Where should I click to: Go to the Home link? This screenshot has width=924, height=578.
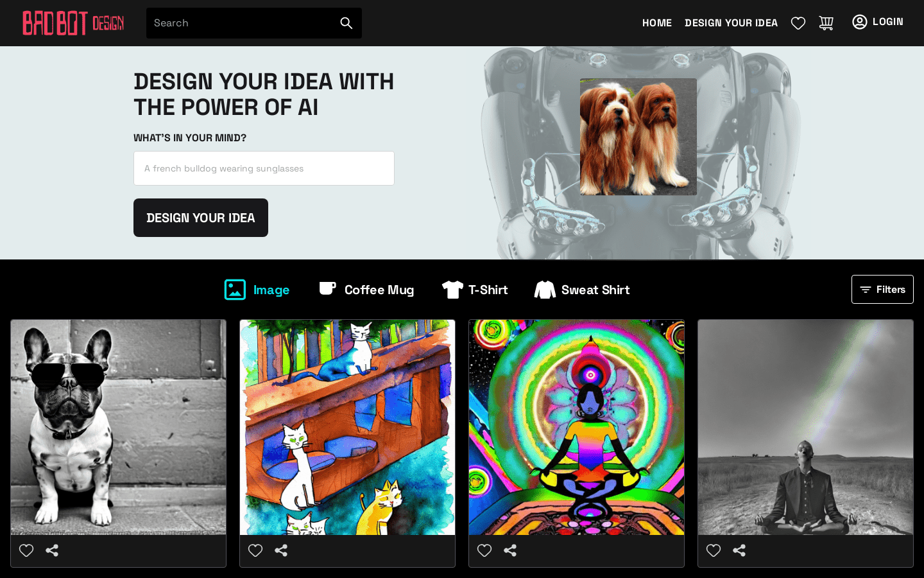tap(657, 23)
